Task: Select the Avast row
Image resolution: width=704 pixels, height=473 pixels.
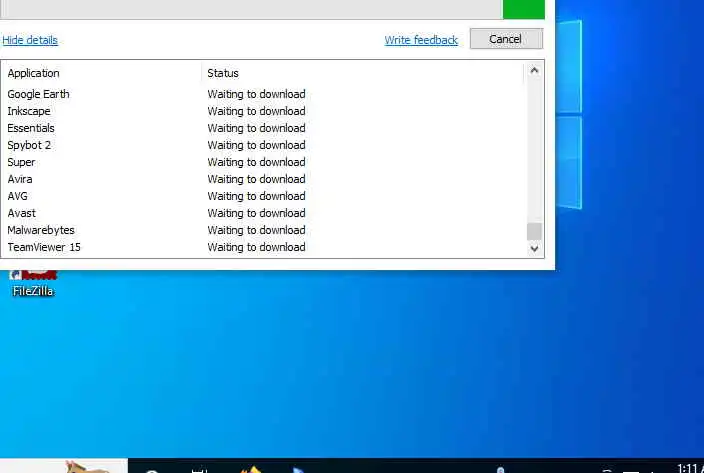Action: [x=263, y=214]
